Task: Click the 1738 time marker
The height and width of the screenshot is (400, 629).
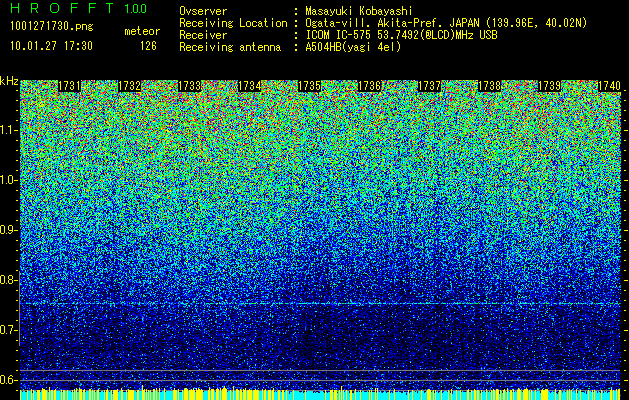Action: pos(490,86)
